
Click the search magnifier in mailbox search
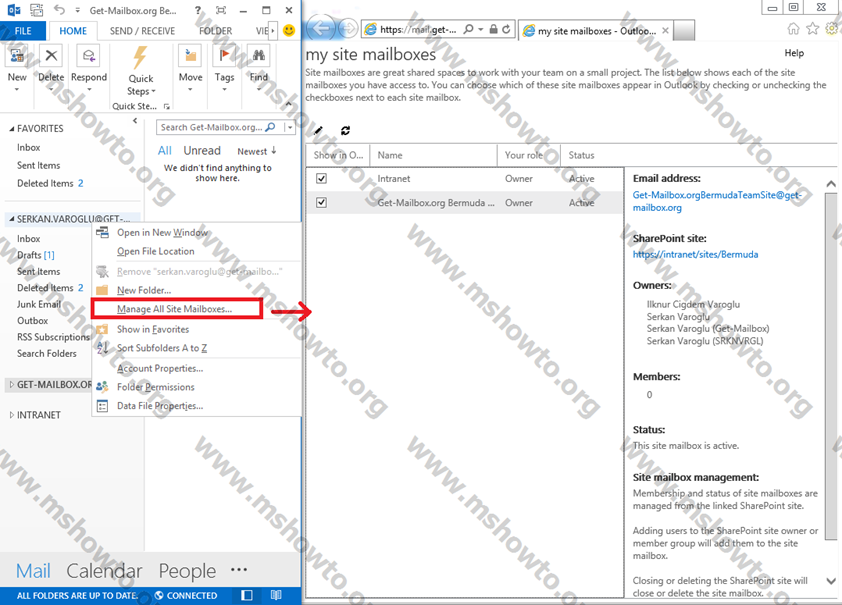click(x=271, y=127)
